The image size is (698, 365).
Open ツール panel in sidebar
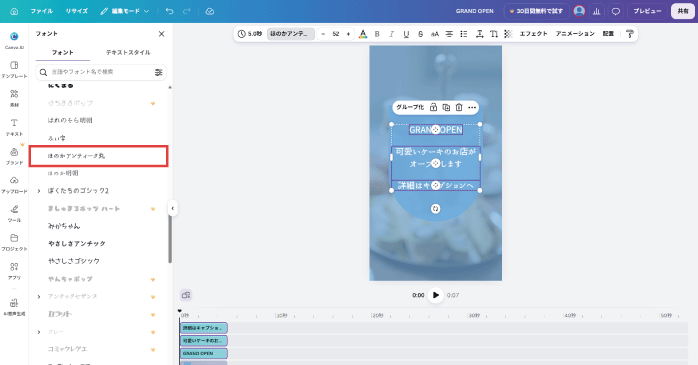14,214
